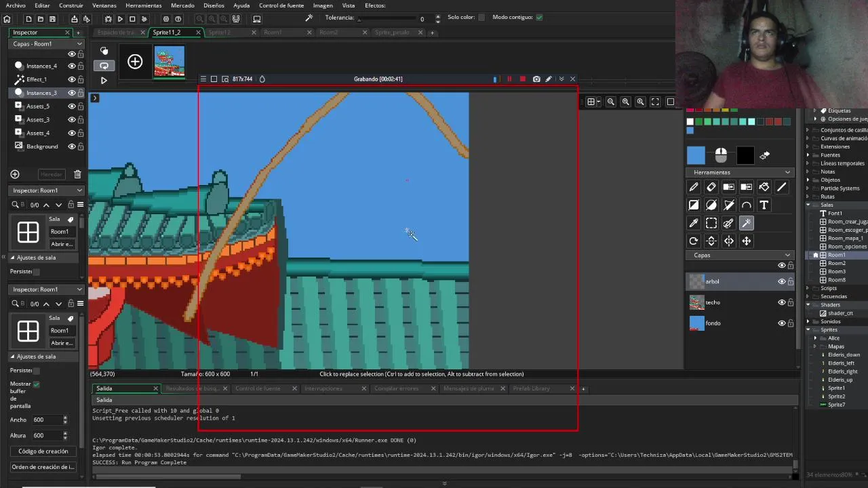
Task: Collapse the Salas folder
Action: click(x=809, y=205)
